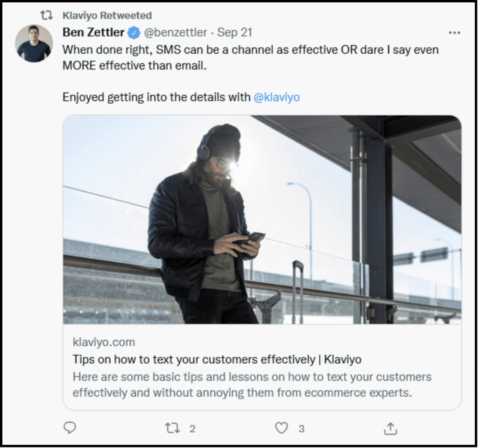
Task: Click the small retweet icon beside Klaviyo Retweeted
Action: [47, 15]
